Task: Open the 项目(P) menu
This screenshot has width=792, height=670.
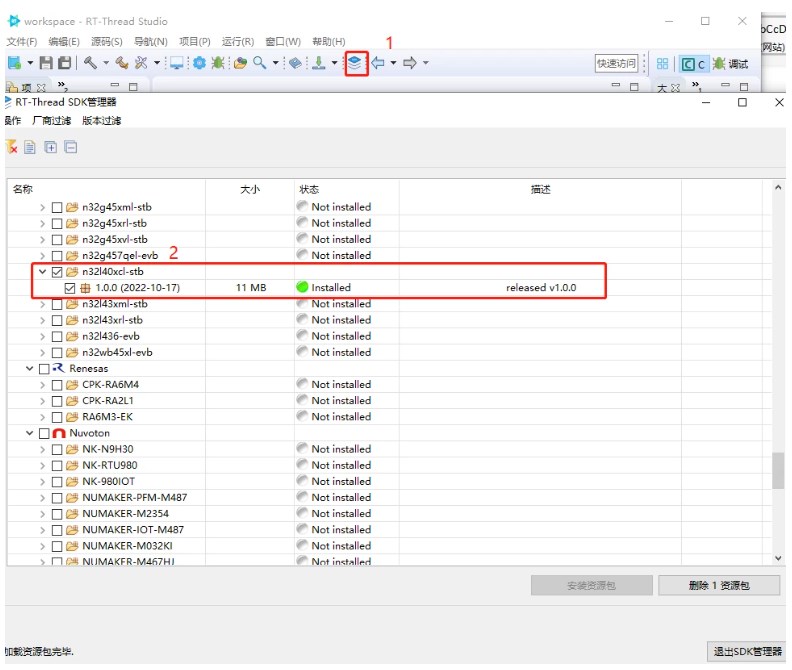Action: click(194, 41)
